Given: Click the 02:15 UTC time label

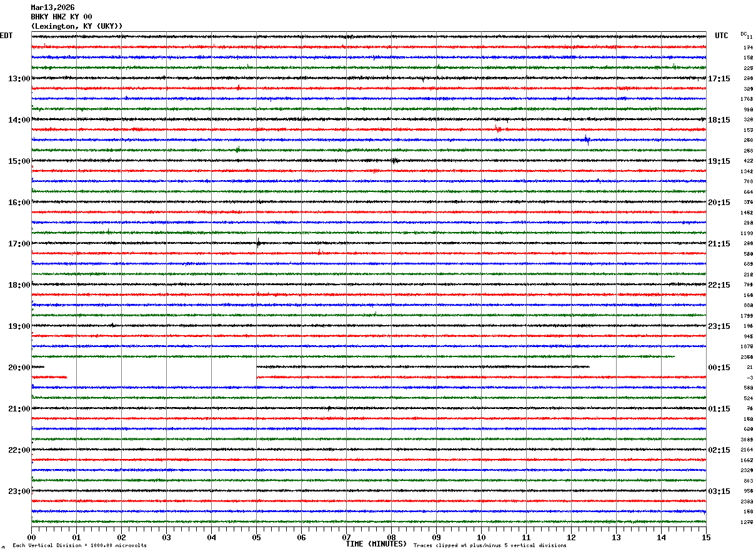Looking at the screenshot, I should click(x=719, y=450).
